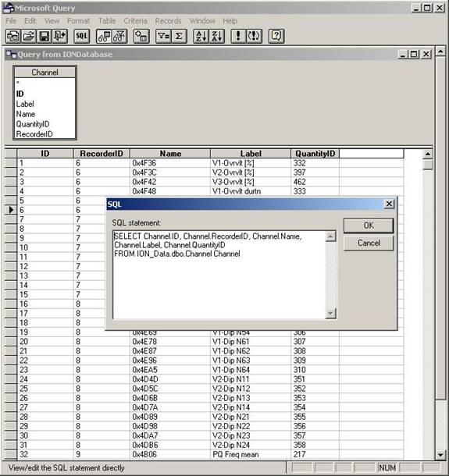Sort ascending with the A-Z icon
Screen dimensions: 449x476
pos(201,36)
